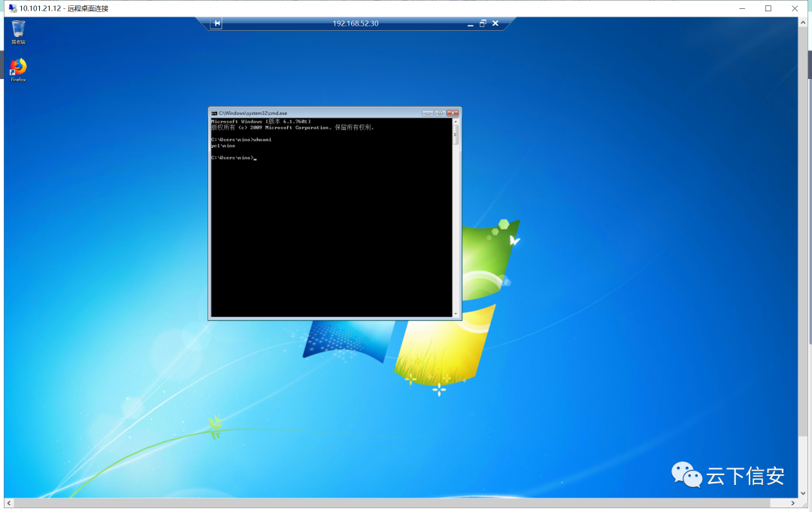Click the cmd.exe title bar icon

(x=214, y=113)
